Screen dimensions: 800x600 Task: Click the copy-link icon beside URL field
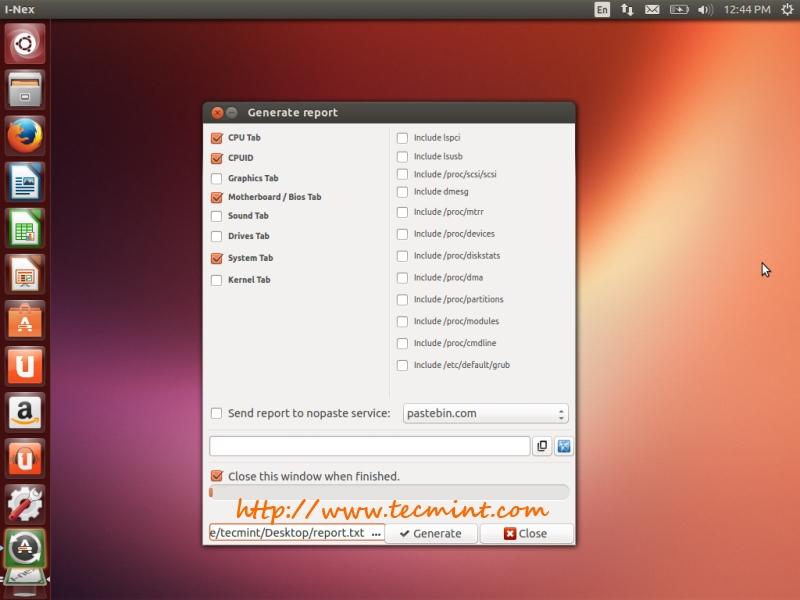(x=542, y=446)
